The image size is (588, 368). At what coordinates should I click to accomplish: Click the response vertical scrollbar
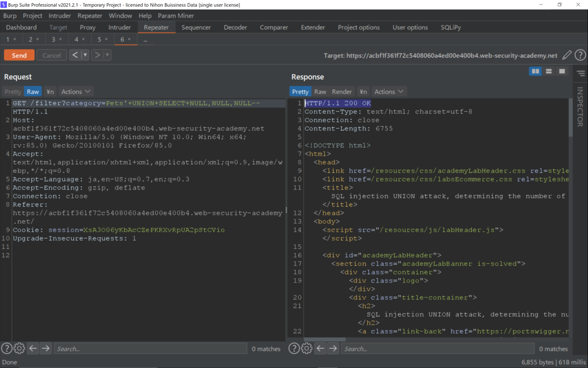[x=570, y=118]
